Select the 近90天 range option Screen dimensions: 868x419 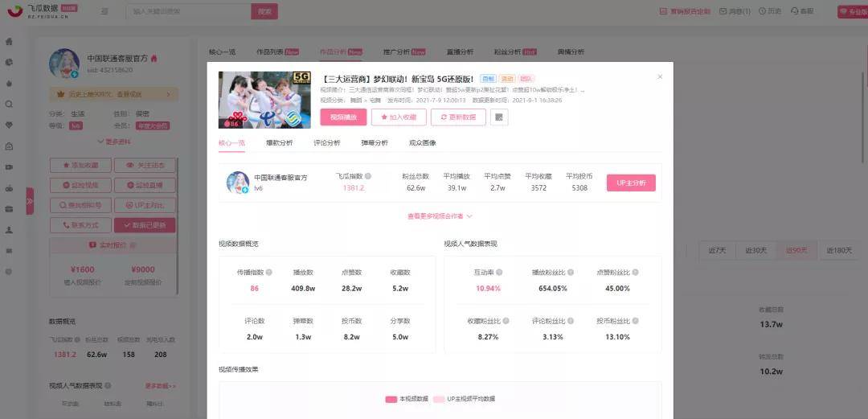click(x=796, y=250)
